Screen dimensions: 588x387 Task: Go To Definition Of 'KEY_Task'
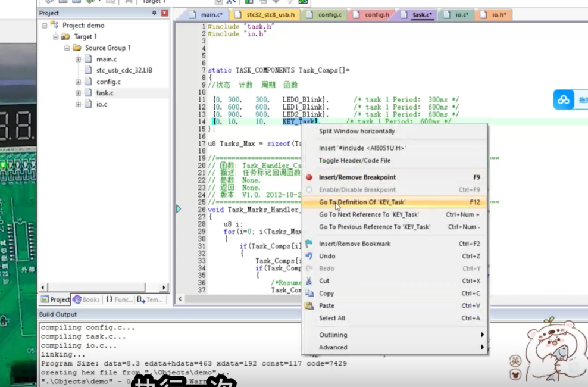tap(362, 202)
